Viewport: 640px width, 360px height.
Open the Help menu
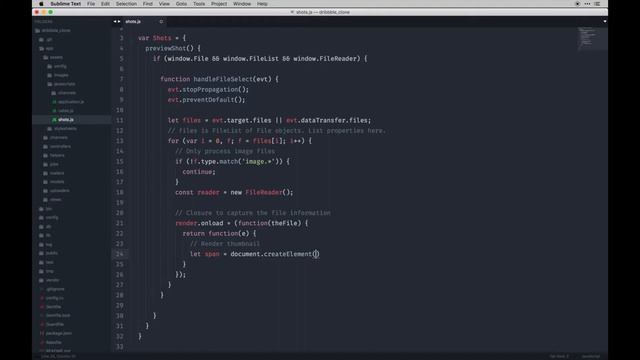262,4
